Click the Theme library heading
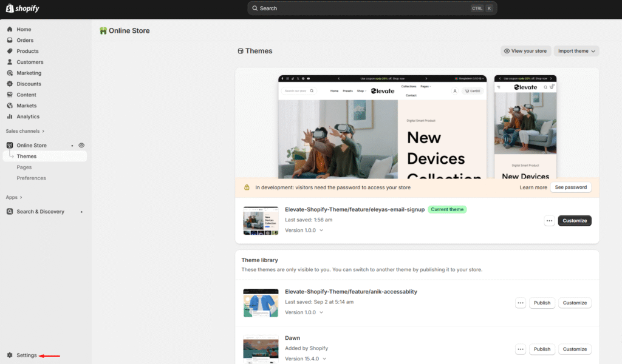Image resolution: width=622 pixels, height=364 pixels. (259, 260)
